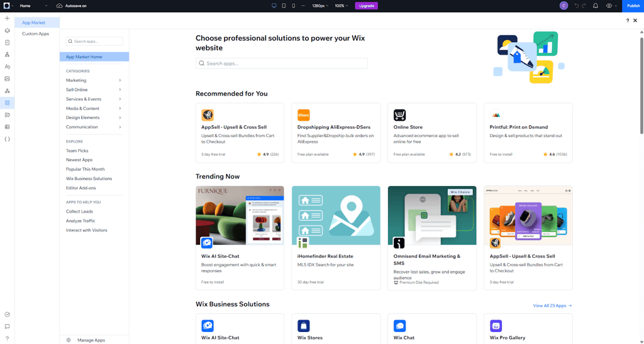
Task: Select App Market Home
Action: 94,57
